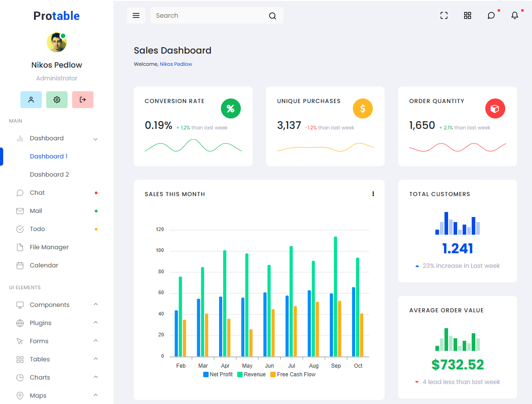Click the search magnifier icon
The width and height of the screenshot is (532, 404).
tap(273, 16)
